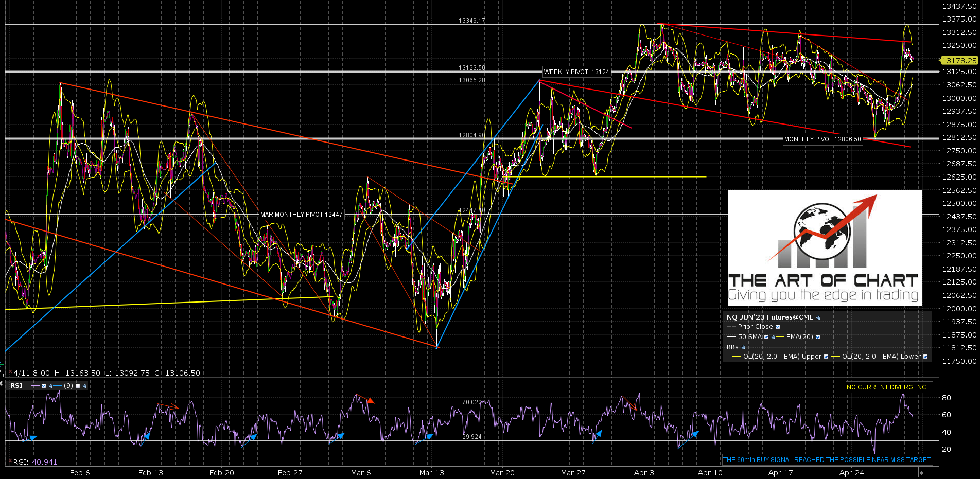
Task: Uncheck the Bollinger Lower band checkbox
Action: (925, 357)
